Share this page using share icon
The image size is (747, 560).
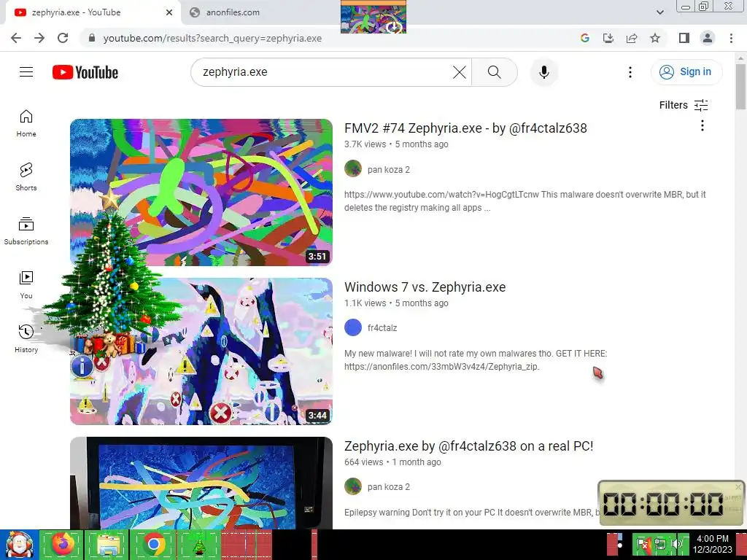[632, 38]
